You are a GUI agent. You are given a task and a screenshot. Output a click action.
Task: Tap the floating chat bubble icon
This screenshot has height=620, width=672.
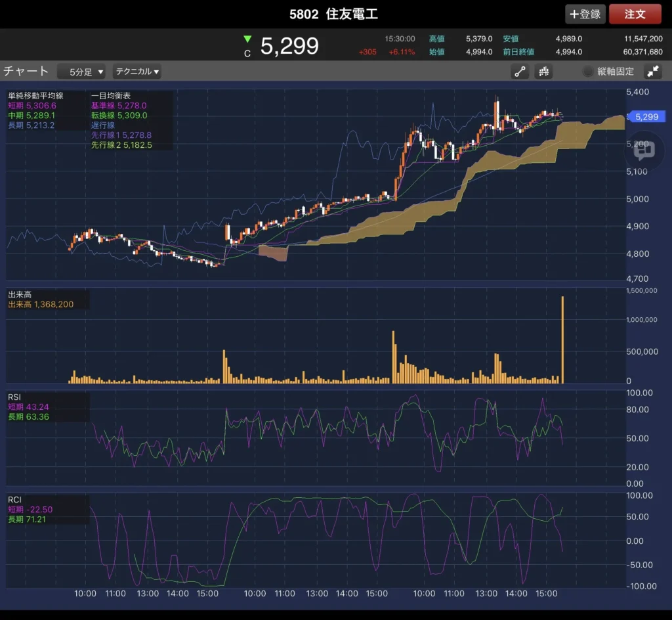point(644,150)
